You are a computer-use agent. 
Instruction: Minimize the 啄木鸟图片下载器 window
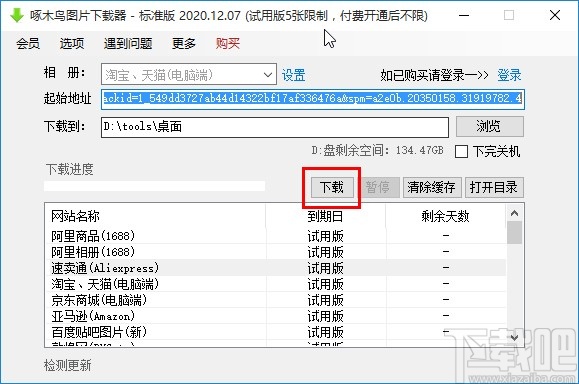[x=464, y=16]
